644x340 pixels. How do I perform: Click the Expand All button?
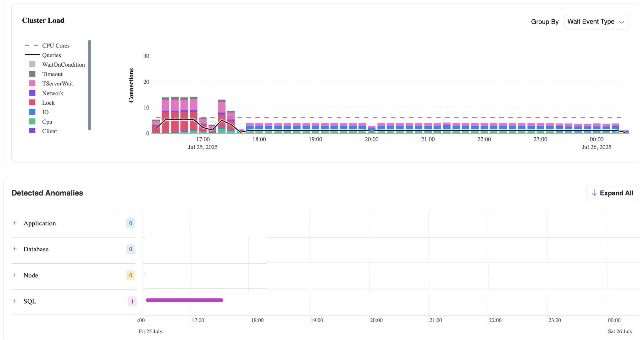(x=612, y=193)
